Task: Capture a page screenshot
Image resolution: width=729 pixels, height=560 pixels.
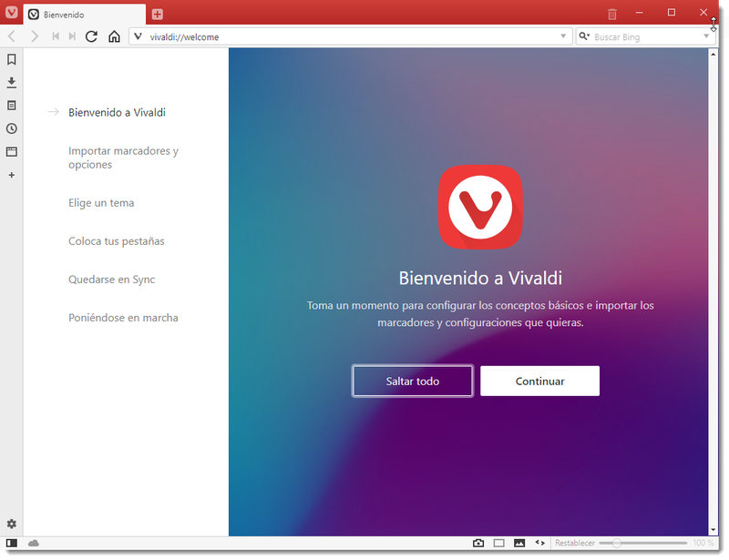Action: pos(478,542)
